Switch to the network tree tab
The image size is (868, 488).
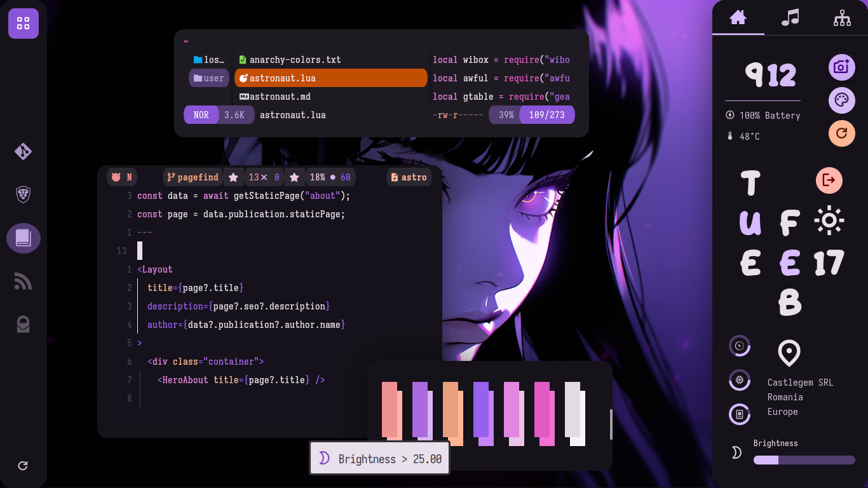(842, 18)
